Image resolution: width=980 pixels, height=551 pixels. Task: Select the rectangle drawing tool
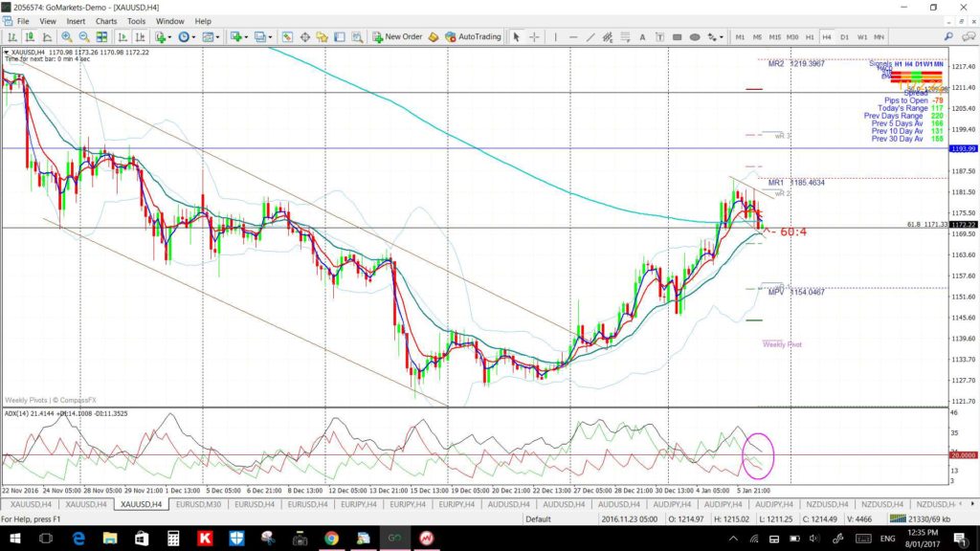pos(677,37)
